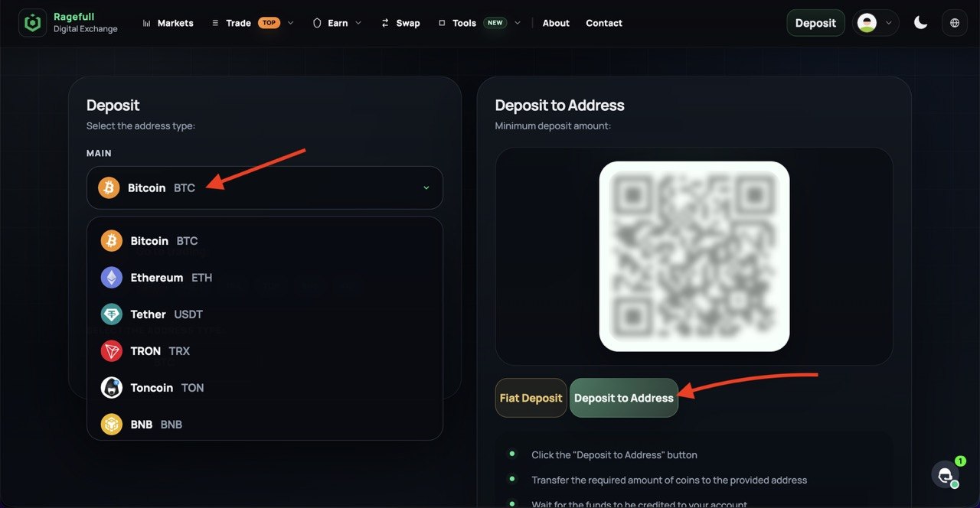The image size is (980, 508).
Task: Go to the Swap page
Action: click(408, 23)
